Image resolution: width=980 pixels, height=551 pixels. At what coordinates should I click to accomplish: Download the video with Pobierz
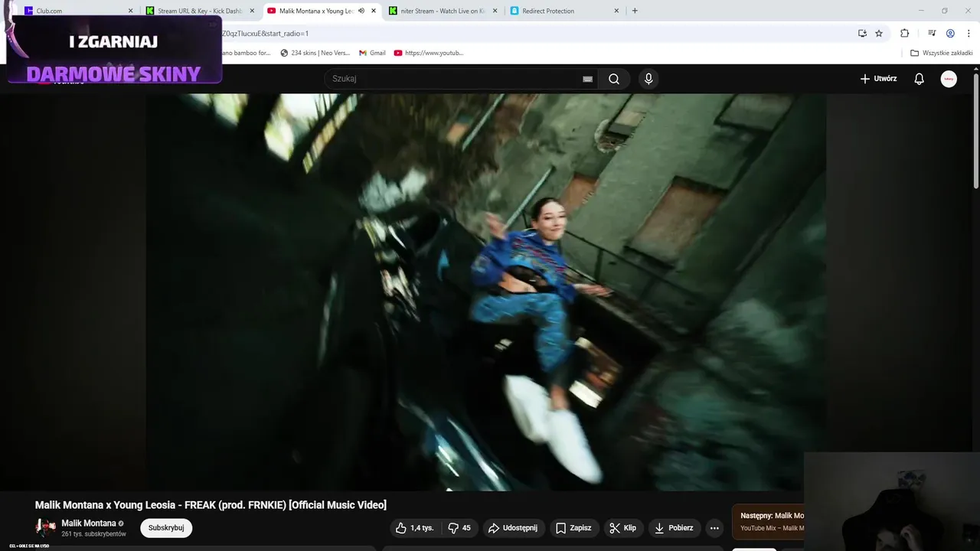pyautogui.click(x=673, y=528)
